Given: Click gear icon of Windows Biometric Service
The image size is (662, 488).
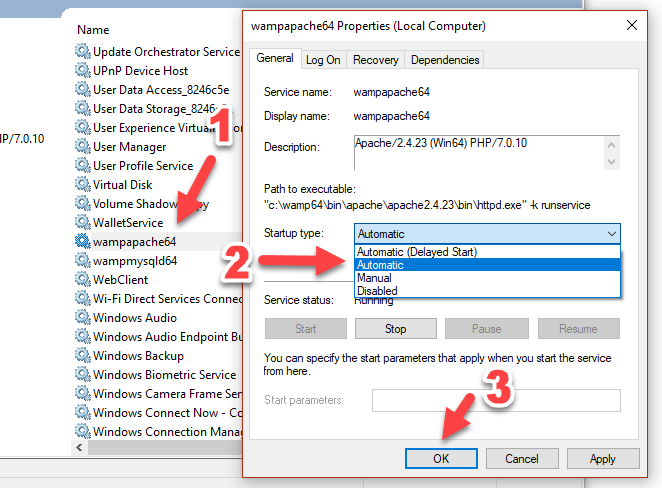Looking at the screenshot, I should coord(83,374).
